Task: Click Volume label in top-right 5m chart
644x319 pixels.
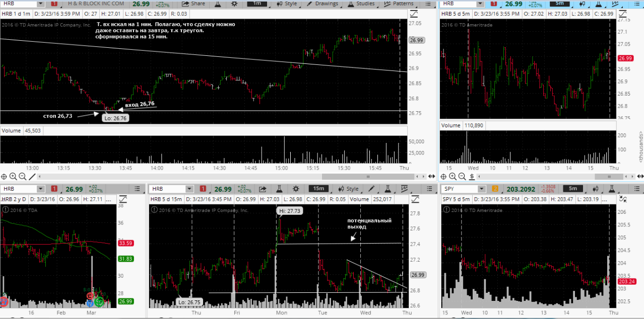Action: click(x=451, y=125)
